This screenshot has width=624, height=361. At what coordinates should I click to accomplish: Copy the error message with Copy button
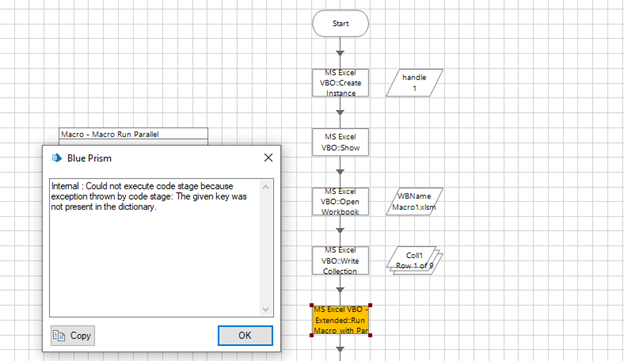[x=73, y=336]
